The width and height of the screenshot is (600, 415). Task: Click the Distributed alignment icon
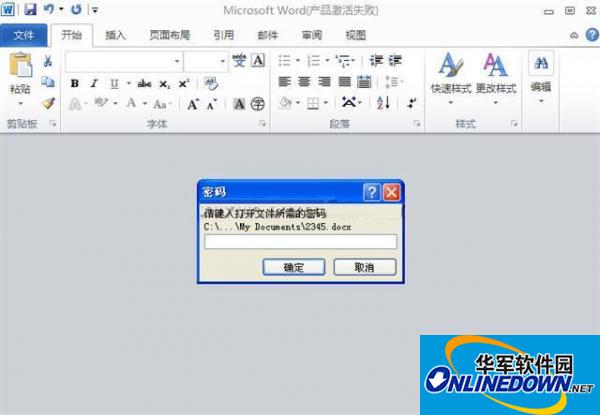pos(364,81)
